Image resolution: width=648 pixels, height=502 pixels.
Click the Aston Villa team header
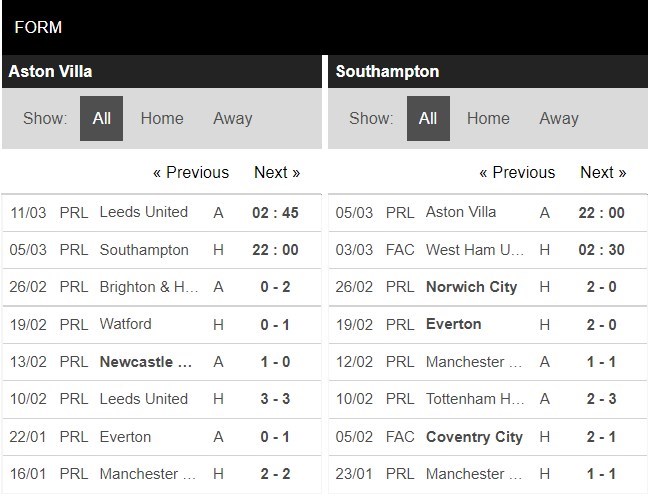tap(50, 71)
